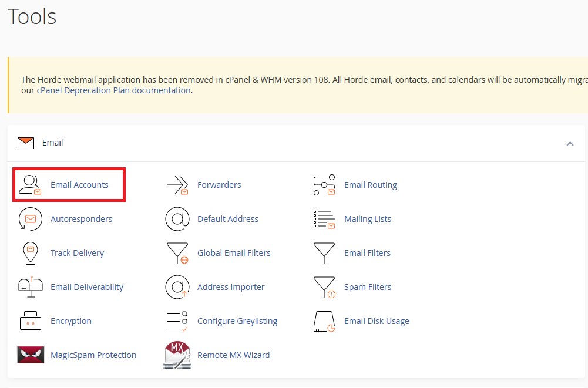Open the Mailing Lists link
This screenshot has width=588, height=388.
point(368,219)
